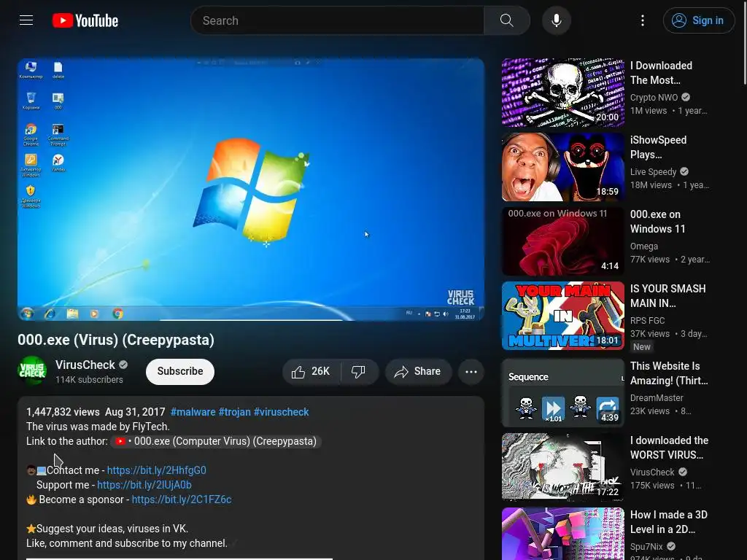The width and height of the screenshot is (747, 560).
Task: Click the Search input field
Action: pos(337,20)
